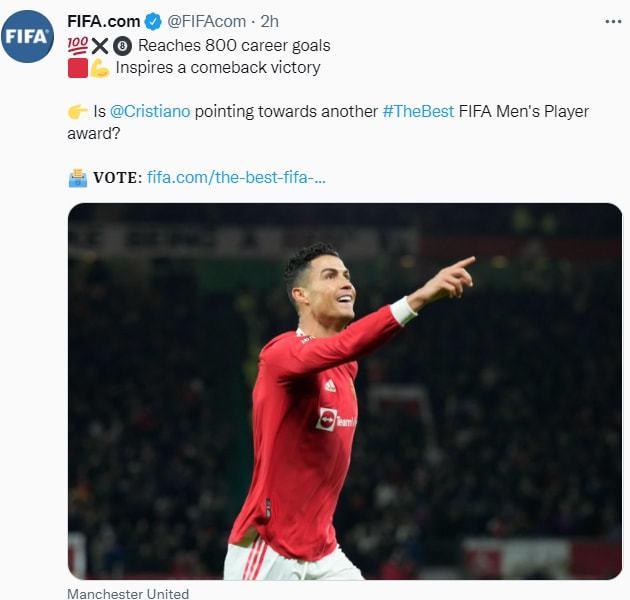Click the flexed biceps emoji

tap(100, 68)
